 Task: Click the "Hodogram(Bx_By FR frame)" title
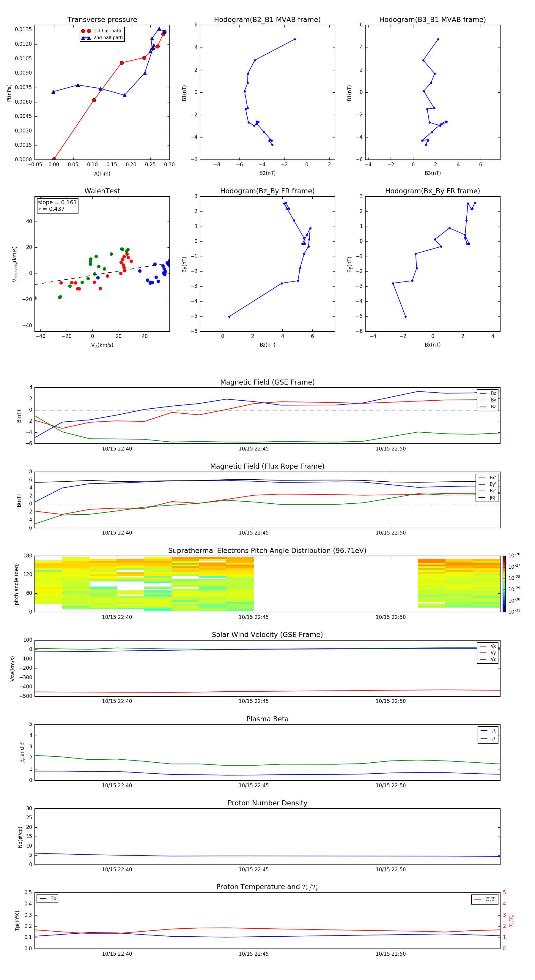pyautogui.click(x=432, y=191)
